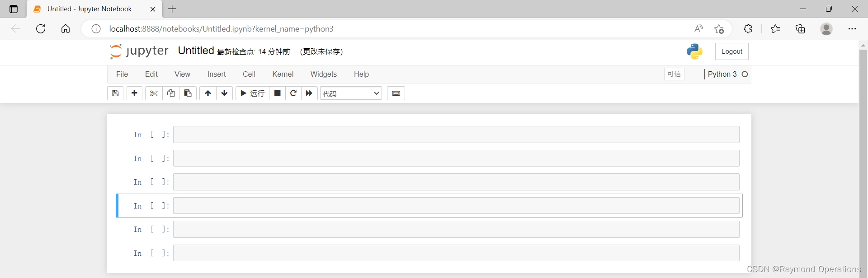Image resolution: width=868 pixels, height=278 pixels.
Task: Open browser settings and more menu
Action: tap(852, 29)
